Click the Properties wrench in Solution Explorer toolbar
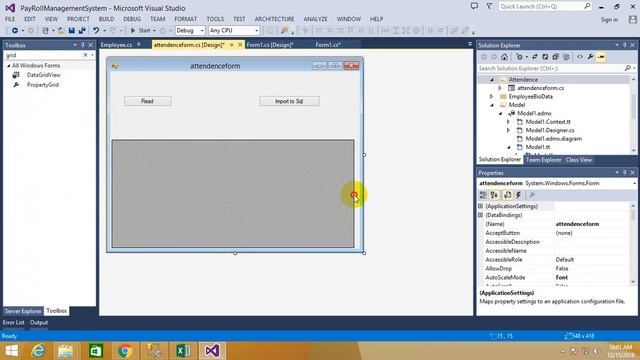The height and width of the screenshot is (360, 640). tap(590, 57)
